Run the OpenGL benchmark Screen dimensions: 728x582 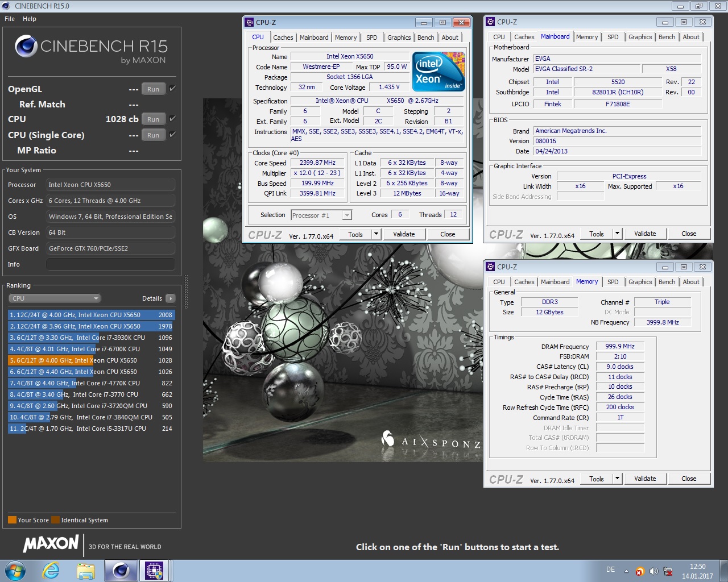(x=154, y=89)
